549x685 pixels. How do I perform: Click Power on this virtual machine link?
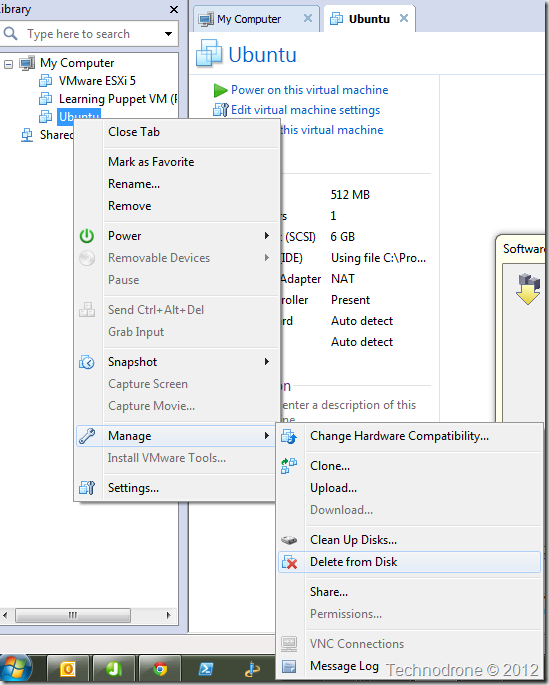pyautogui.click(x=309, y=90)
